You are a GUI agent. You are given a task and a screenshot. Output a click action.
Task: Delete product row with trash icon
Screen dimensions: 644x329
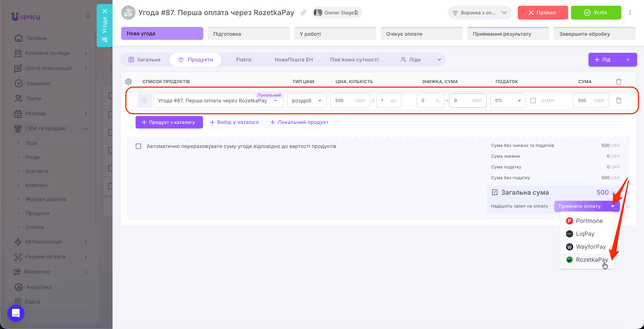tap(618, 101)
